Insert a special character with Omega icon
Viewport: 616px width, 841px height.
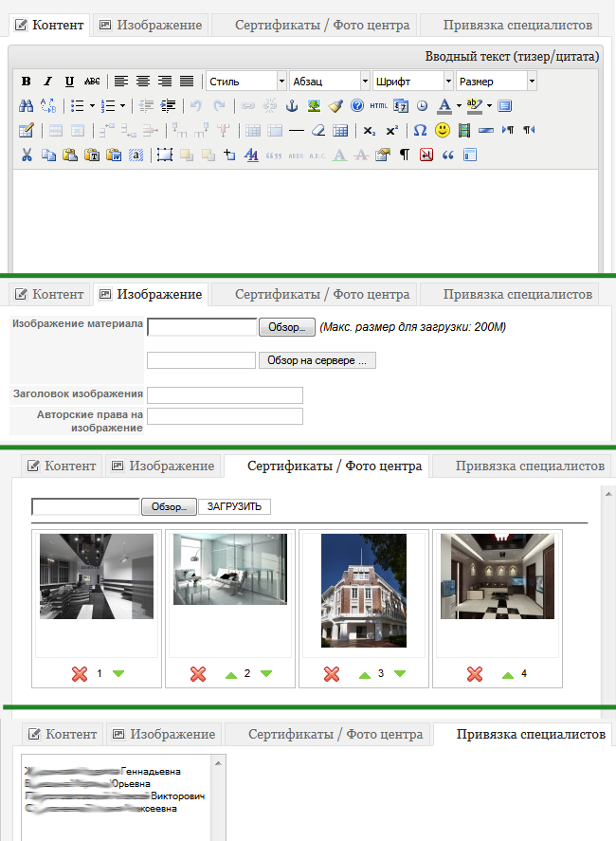coord(421,130)
